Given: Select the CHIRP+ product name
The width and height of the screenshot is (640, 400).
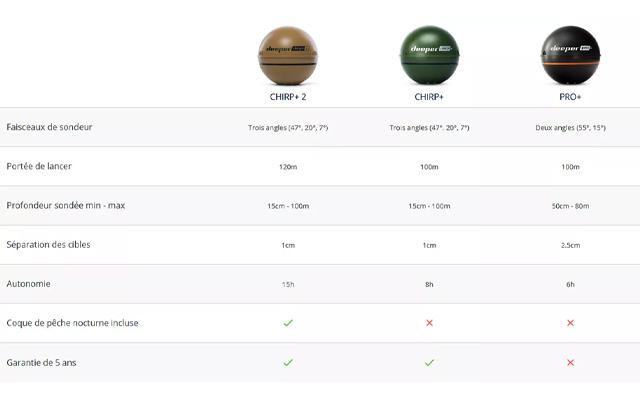Looking at the screenshot, I should pos(429,97).
